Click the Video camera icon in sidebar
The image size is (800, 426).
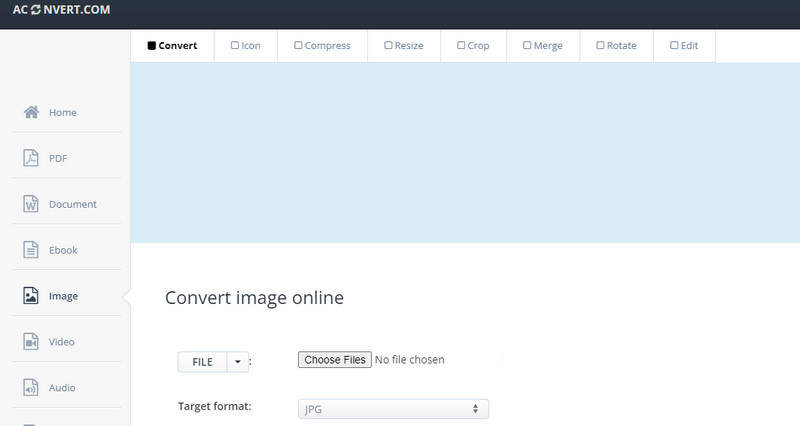[31, 342]
